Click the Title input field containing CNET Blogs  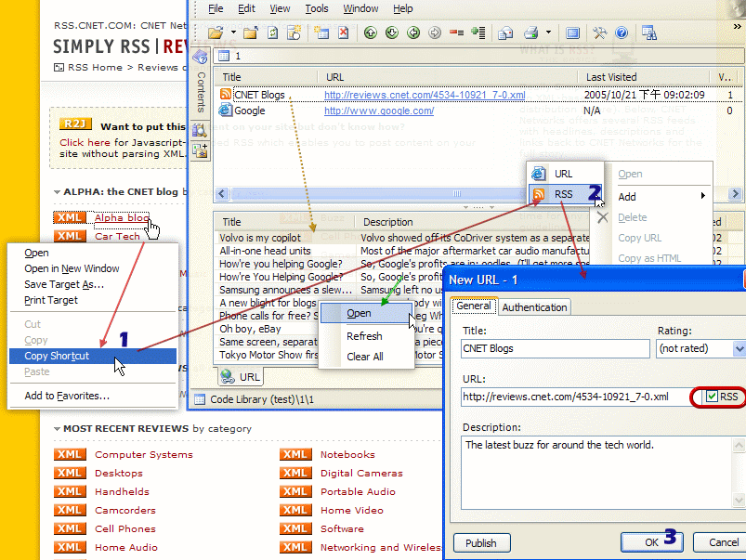(x=556, y=349)
